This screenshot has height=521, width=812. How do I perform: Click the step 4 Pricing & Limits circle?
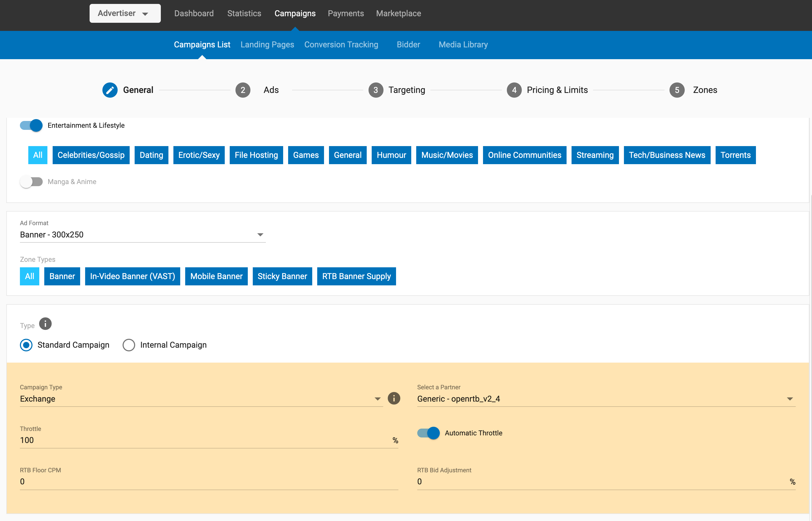click(x=514, y=90)
